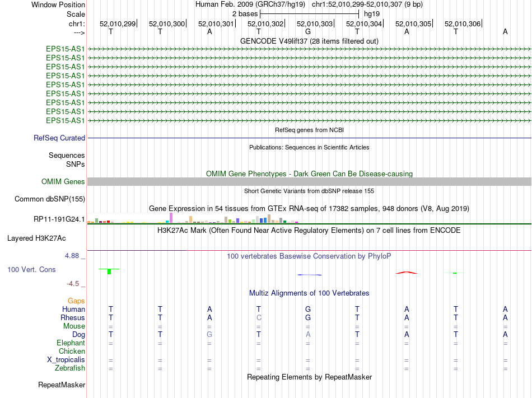
Task: Click the G base in the ruler sequence
Action: coord(308,32)
